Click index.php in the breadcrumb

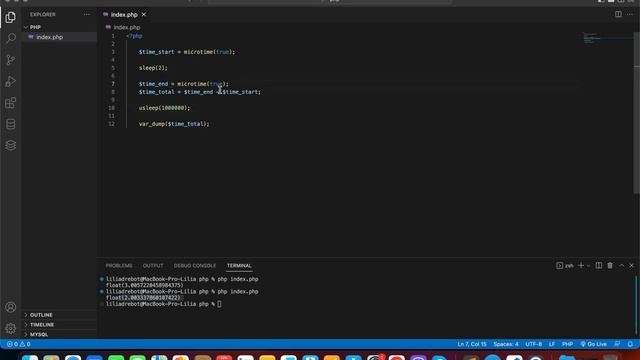[127, 27]
